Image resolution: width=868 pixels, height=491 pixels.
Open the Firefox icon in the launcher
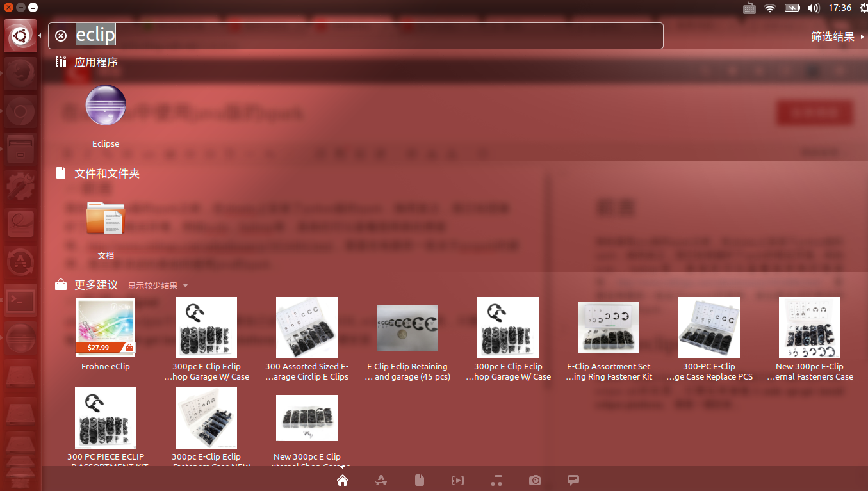point(20,75)
